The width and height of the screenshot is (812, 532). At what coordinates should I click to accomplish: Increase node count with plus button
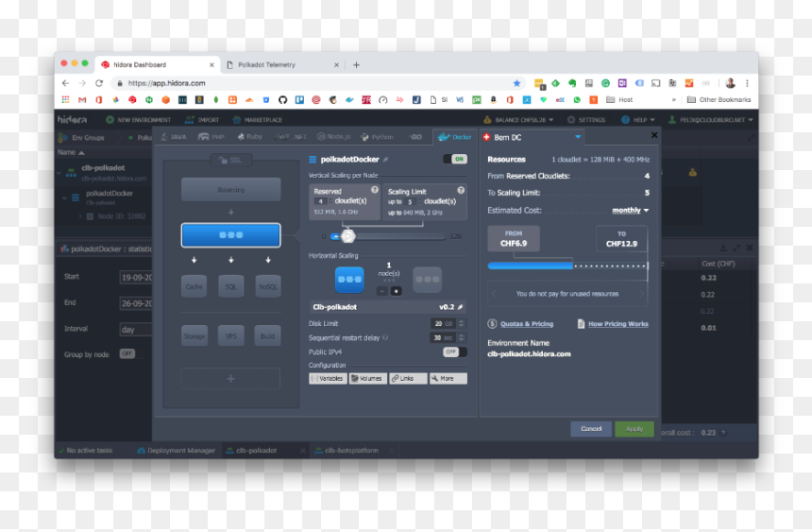(x=397, y=291)
